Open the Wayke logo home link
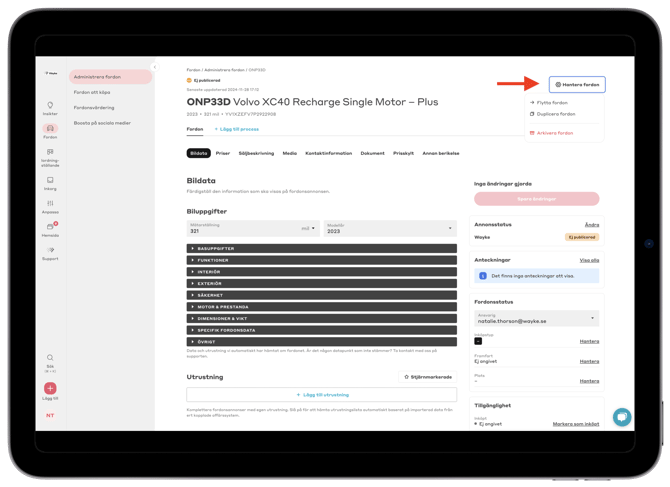670x487 pixels. coord(50,73)
